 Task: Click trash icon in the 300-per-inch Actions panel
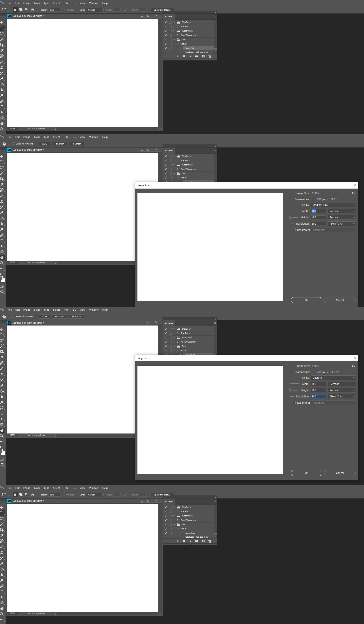point(210,56)
